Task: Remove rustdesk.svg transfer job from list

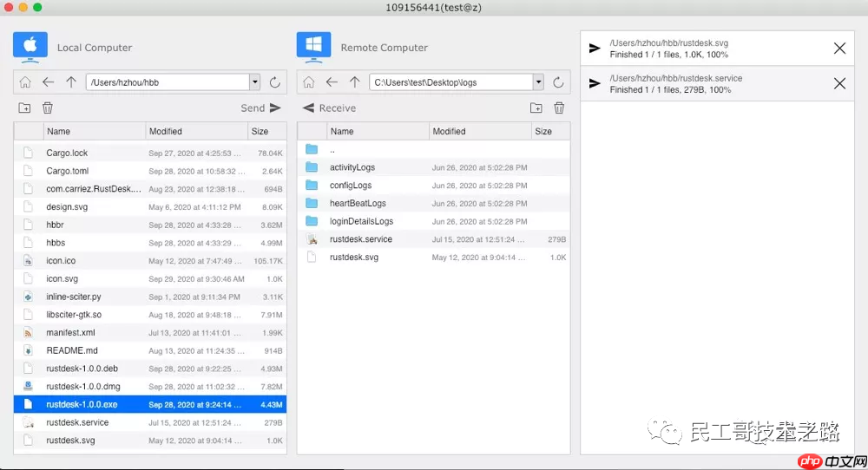Action: (x=839, y=49)
